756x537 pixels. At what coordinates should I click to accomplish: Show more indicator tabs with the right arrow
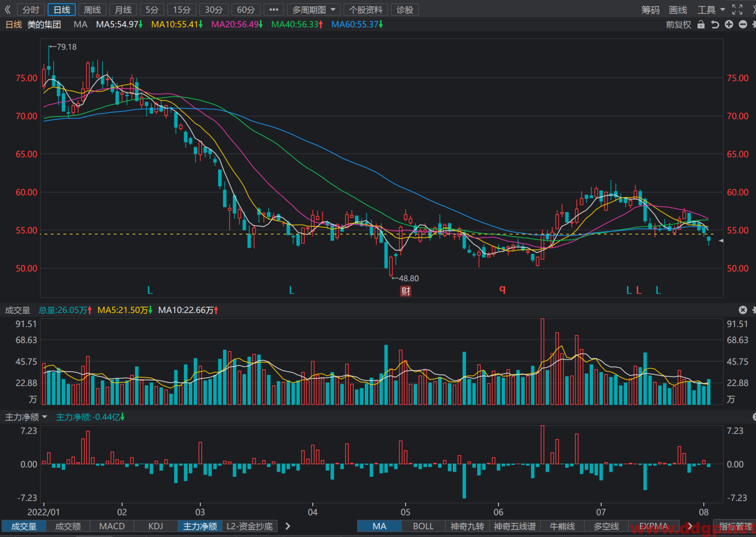pyautogui.click(x=288, y=526)
